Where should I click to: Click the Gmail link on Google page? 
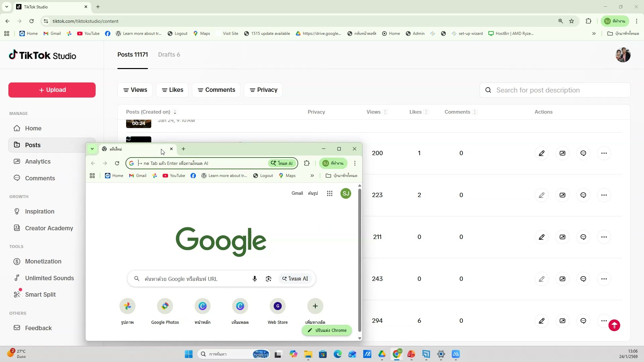297,193
